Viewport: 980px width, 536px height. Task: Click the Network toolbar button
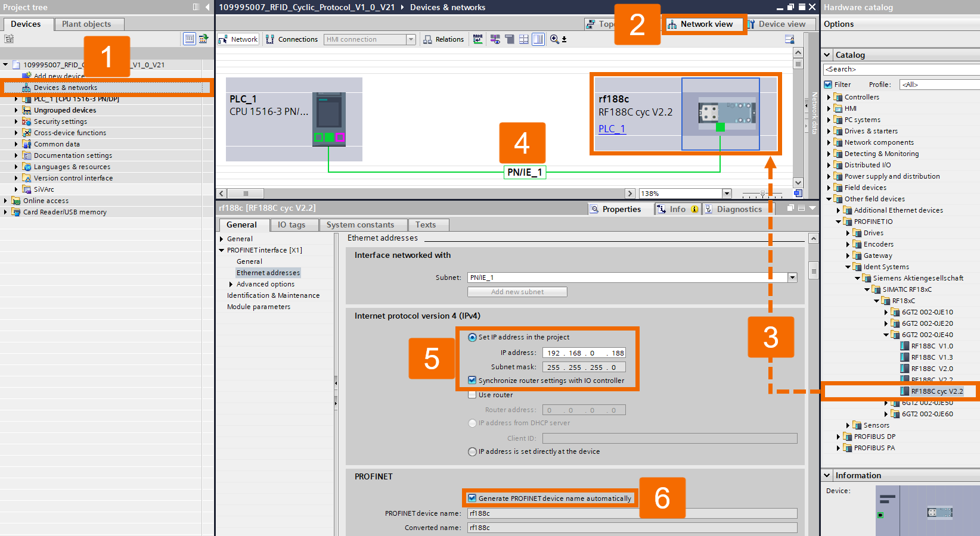pyautogui.click(x=238, y=39)
